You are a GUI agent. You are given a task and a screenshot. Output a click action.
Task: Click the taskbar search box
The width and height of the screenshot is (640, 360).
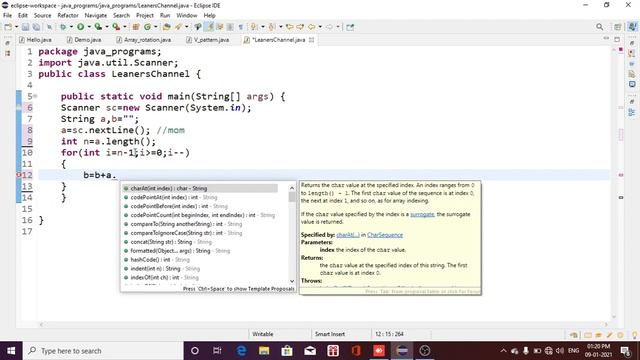tap(103, 351)
